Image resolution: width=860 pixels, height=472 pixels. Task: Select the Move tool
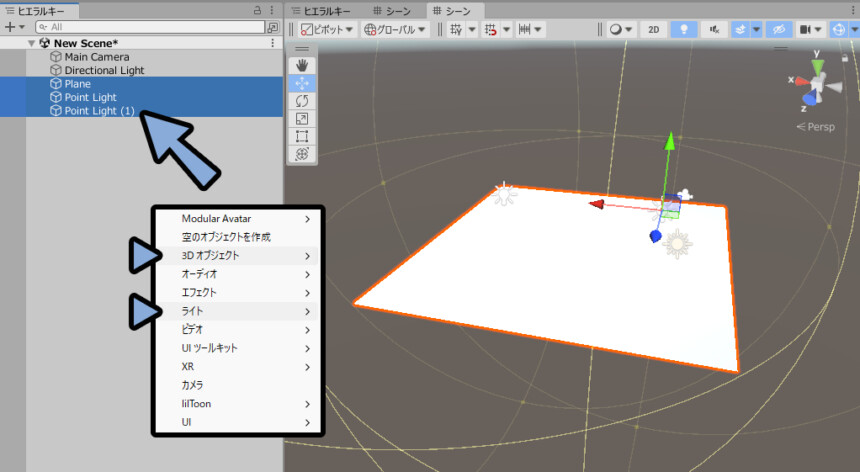tap(302, 83)
